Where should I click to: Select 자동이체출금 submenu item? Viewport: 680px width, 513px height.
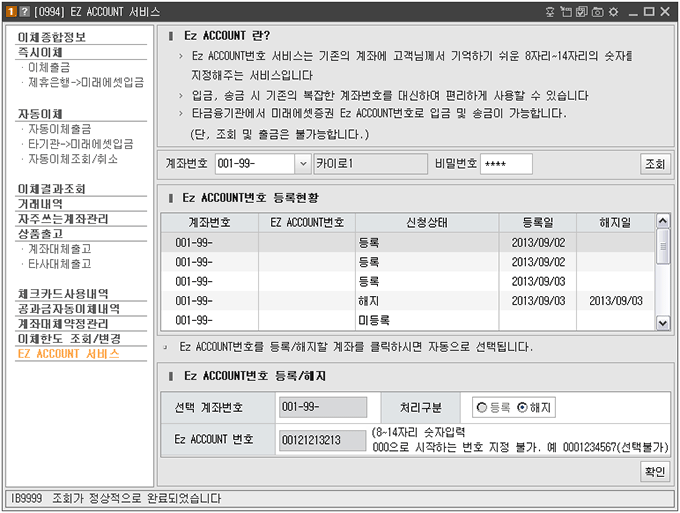point(59,129)
